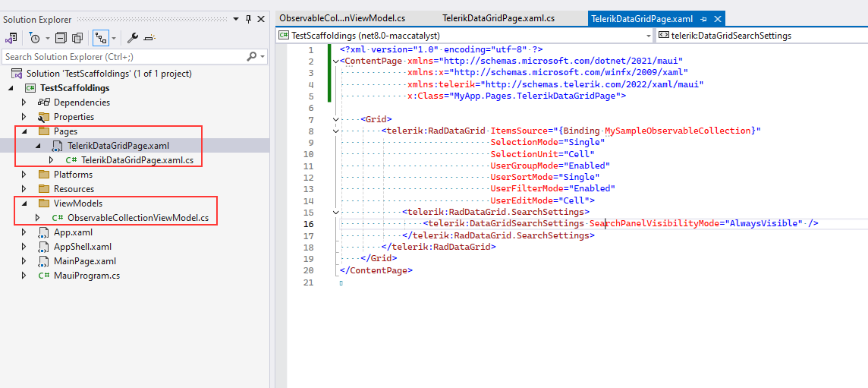Open the telerik:DataGridSearchSettings navigation dropdown
Screen dimensions: 868x388
[763, 36]
